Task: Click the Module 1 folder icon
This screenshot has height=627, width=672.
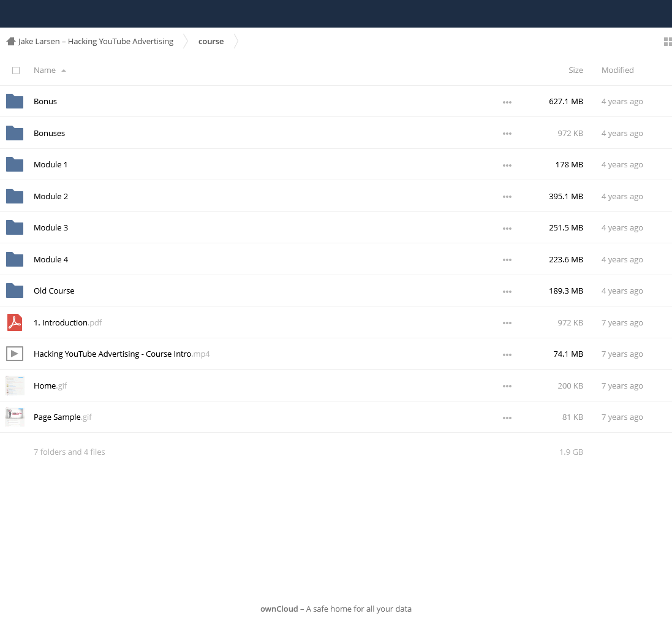Action: click(x=15, y=164)
